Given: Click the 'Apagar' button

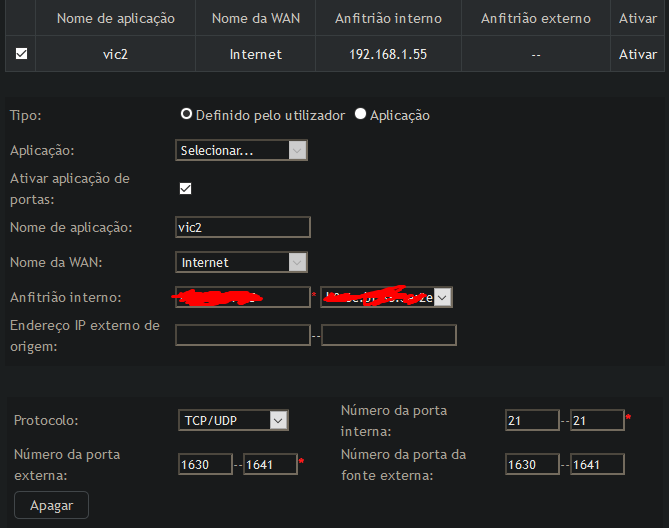Looking at the screenshot, I should pyautogui.click(x=51, y=505).
